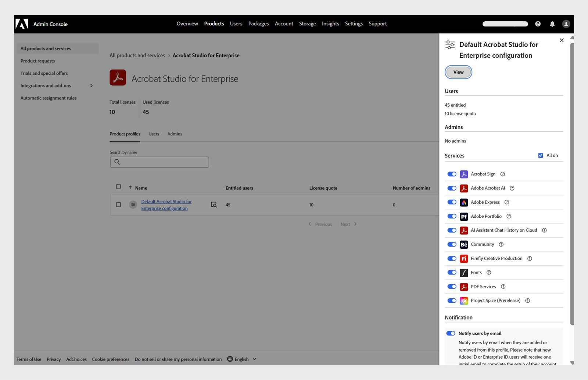Open the Insights menu
The width and height of the screenshot is (588, 380).
(x=330, y=24)
